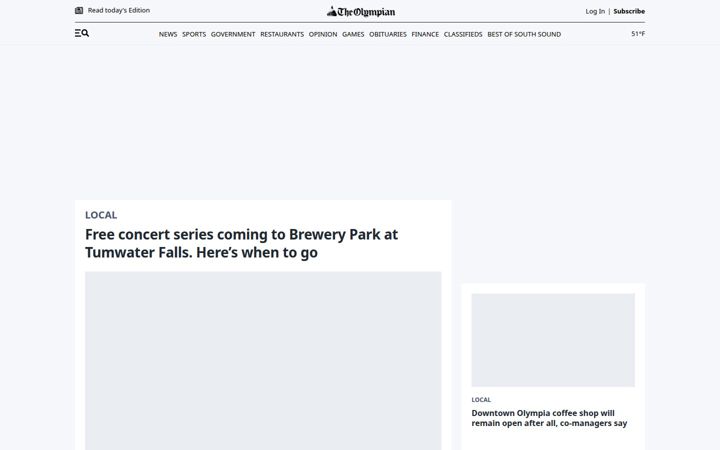Click The Olympian logo
Viewport: 720px width, 450px height.
[361, 11]
